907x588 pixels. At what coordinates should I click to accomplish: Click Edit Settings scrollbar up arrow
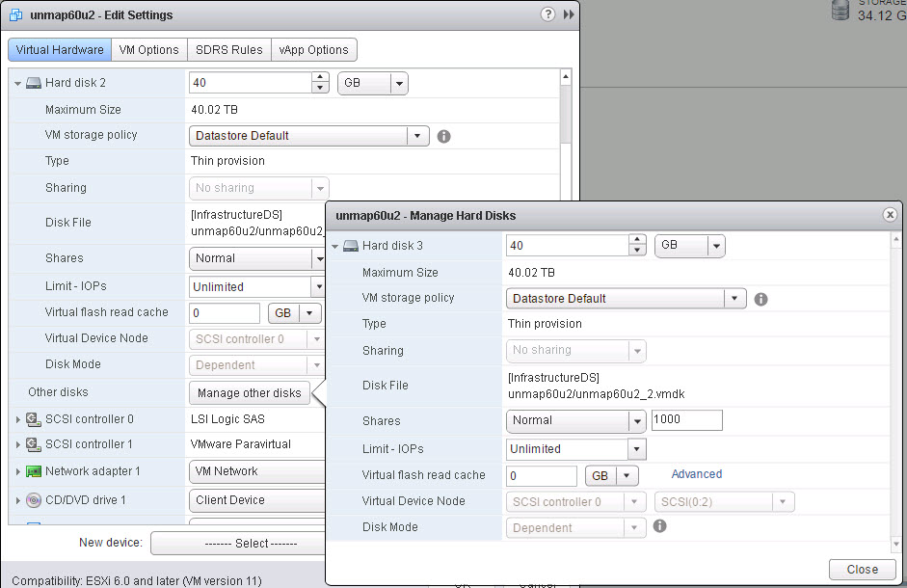point(565,76)
